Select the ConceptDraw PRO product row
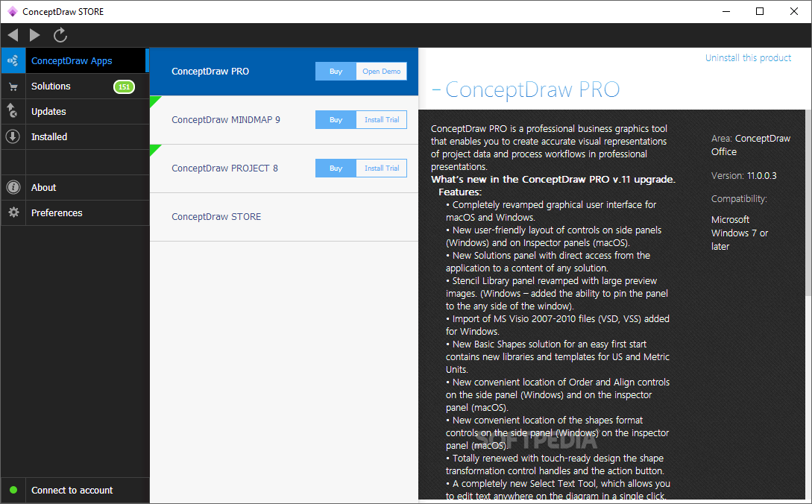Viewport: 812px width, 504px height. point(284,72)
